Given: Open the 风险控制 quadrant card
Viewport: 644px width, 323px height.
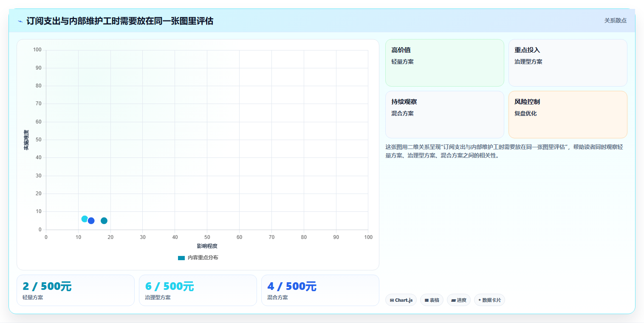Looking at the screenshot, I should pos(568,115).
